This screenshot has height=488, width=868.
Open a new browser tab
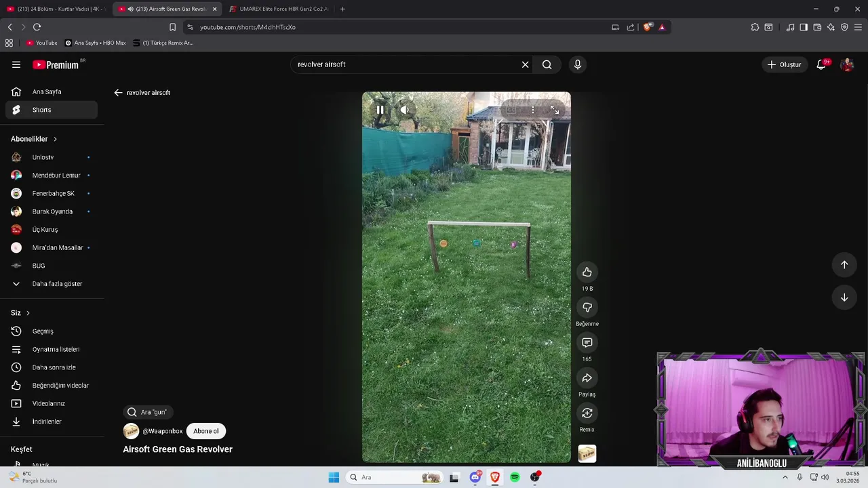342,9
